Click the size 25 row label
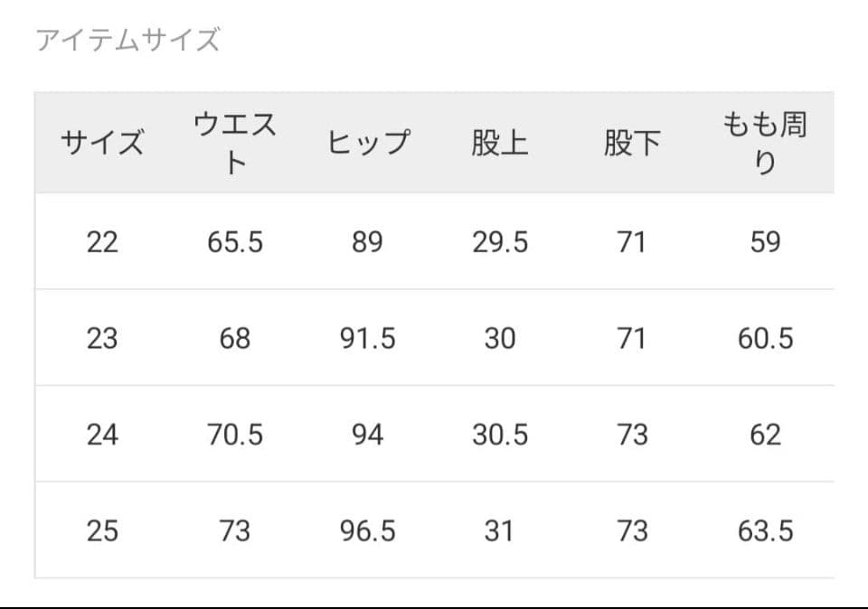The image size is (868, 609). pos(102,530)
